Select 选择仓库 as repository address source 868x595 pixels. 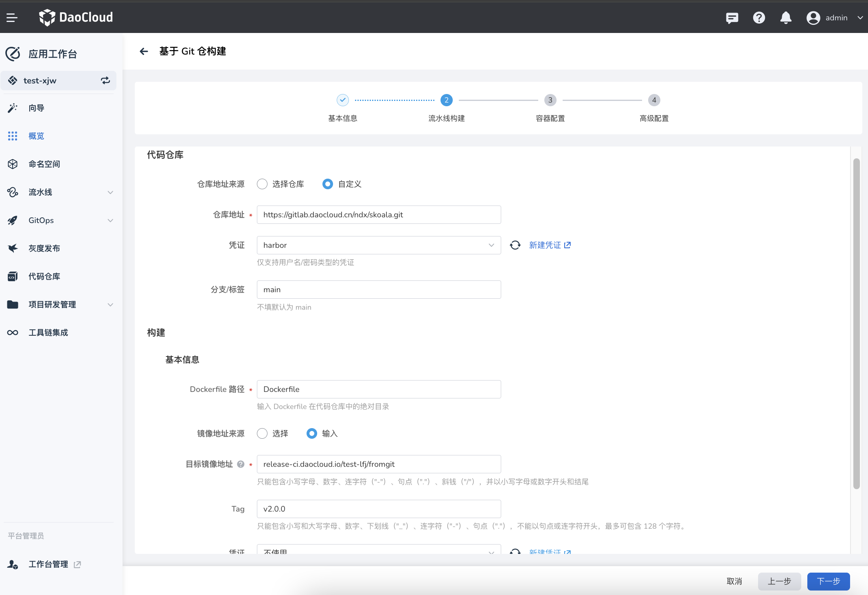(x=262, y=184)
